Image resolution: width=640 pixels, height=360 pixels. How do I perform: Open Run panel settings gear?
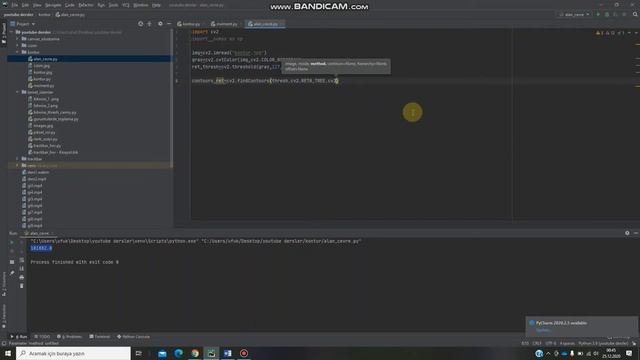[x=627, y=233]
